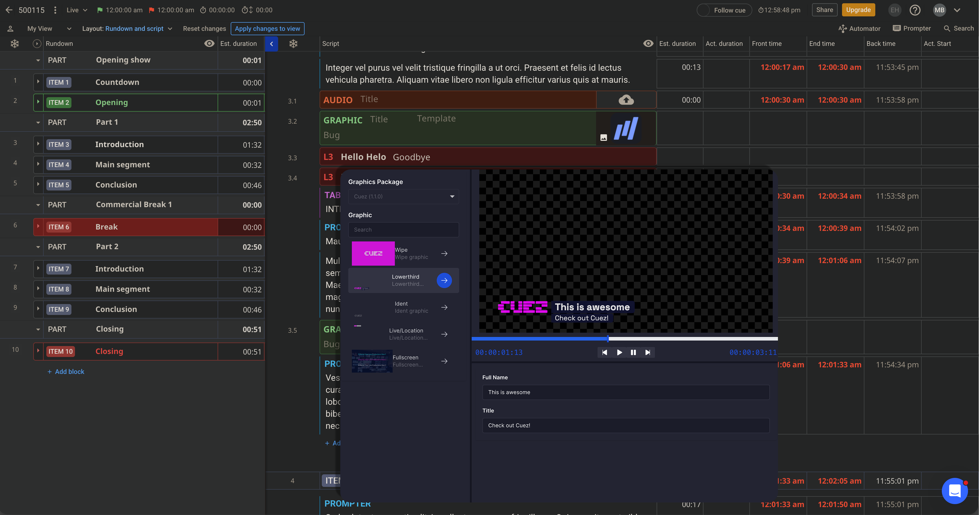
Task: Click the play circle icon beside Rundown header
Action: [37, 44]
